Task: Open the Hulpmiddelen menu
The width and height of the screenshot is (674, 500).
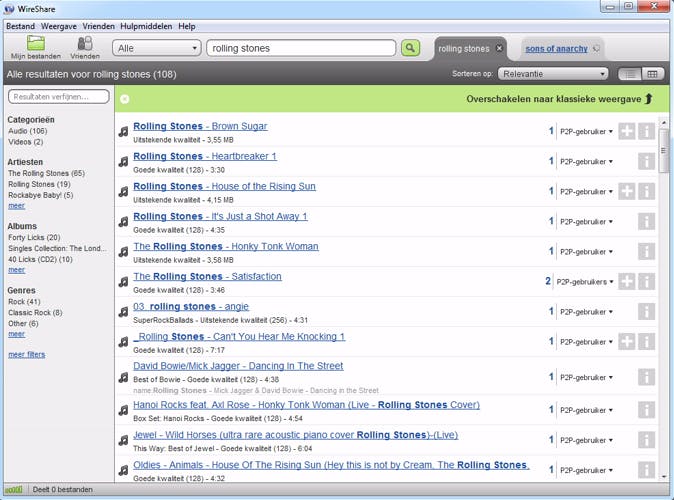Action: (x=146, y=26)
